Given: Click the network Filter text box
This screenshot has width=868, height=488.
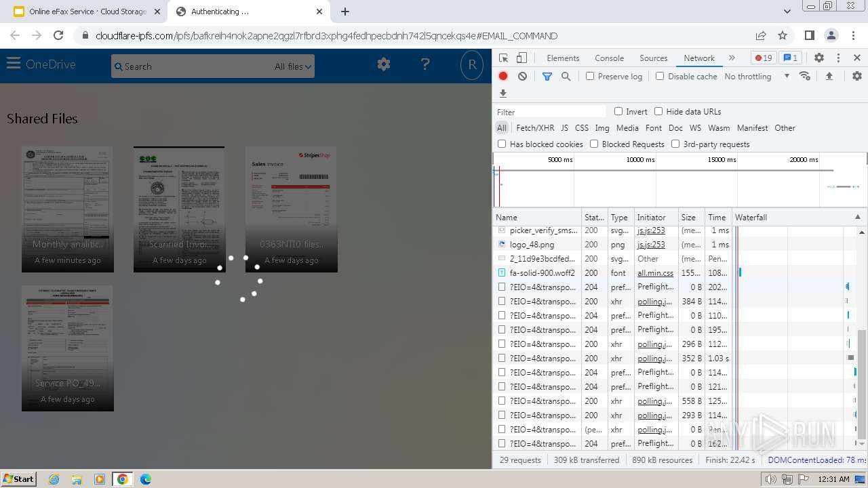Looking at the screenshot, I should [x=549, y=112].
